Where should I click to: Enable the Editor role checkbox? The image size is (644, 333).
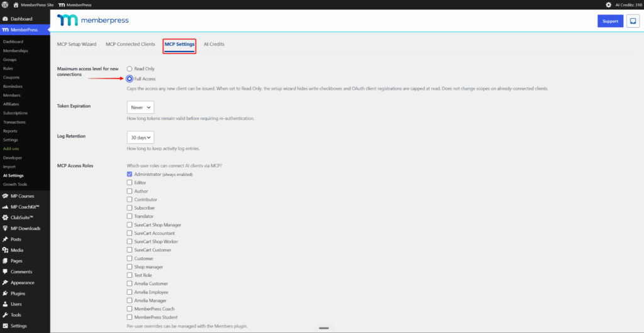click(130, 183)
